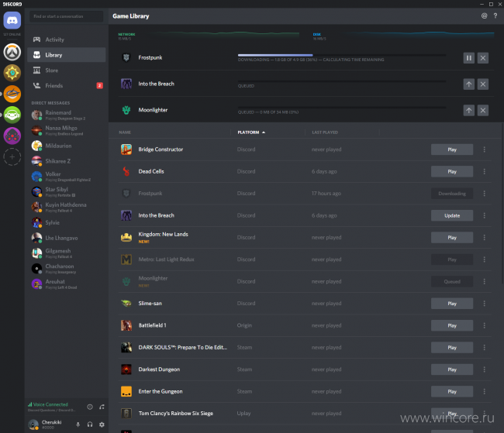Open more options for Battlefield 1
The height and width of the screenshot is (433, 504).
484,325
